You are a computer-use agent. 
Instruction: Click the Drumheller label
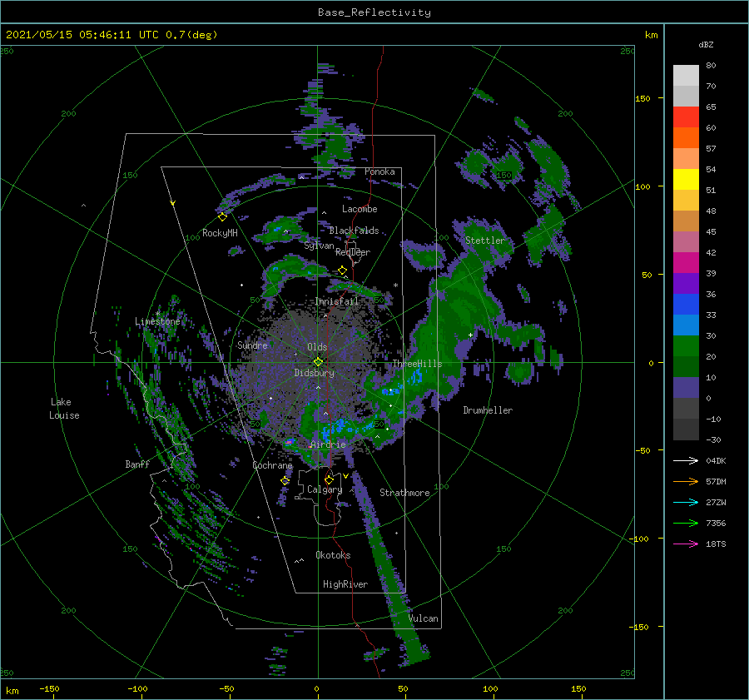point(488,410)
